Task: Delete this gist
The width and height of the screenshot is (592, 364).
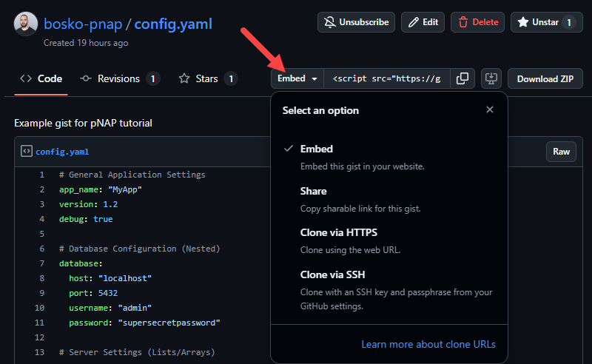Action: pyautogui.click(x=477, y=22)
